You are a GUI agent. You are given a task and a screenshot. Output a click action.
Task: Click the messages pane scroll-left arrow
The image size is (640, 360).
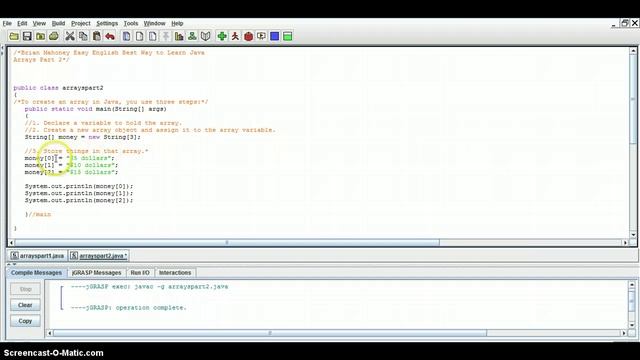(x=49, y=333)
